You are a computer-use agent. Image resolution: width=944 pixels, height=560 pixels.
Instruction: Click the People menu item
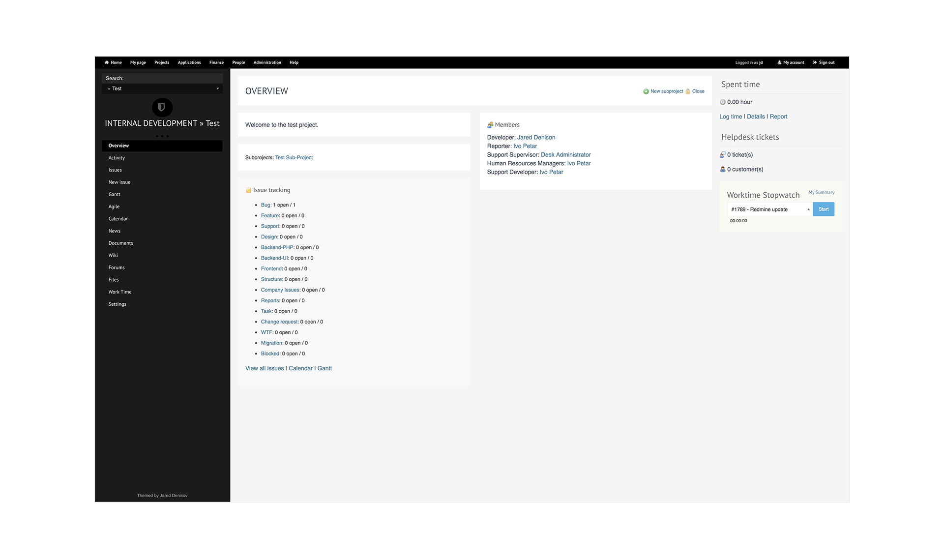point(237,62)
